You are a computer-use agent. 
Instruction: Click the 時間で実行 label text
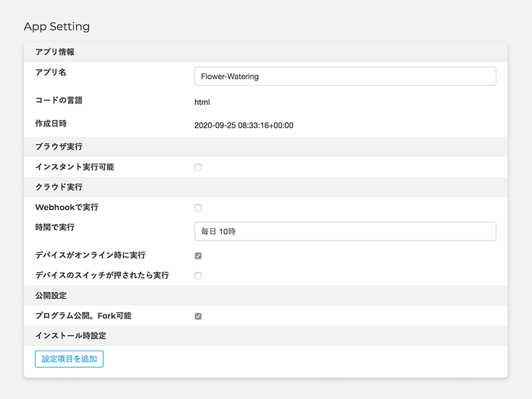(x=55, y=227)
